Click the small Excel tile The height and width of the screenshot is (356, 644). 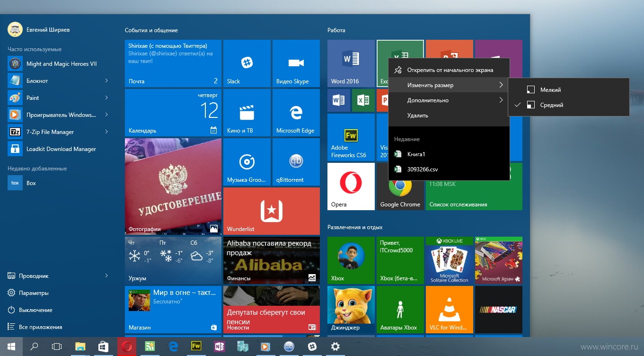click(363, 100)
